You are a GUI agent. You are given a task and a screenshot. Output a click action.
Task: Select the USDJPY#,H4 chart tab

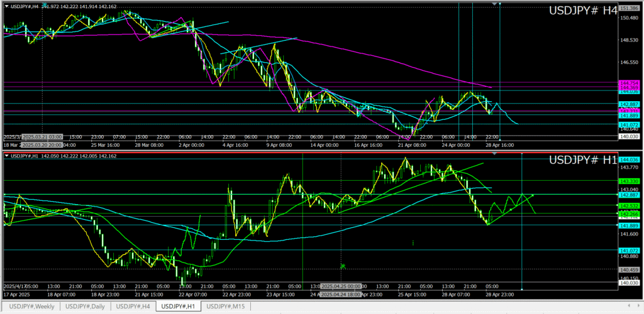[133, 306]
